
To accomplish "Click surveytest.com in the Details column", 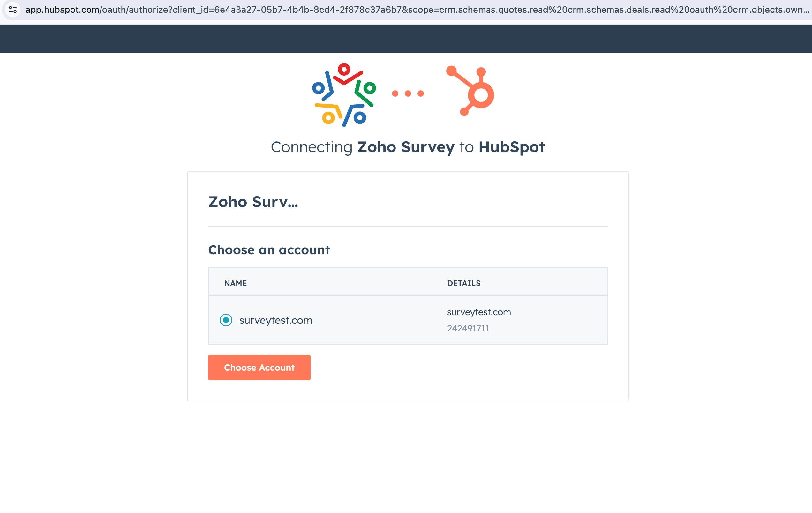I will [x=479, y=312].
